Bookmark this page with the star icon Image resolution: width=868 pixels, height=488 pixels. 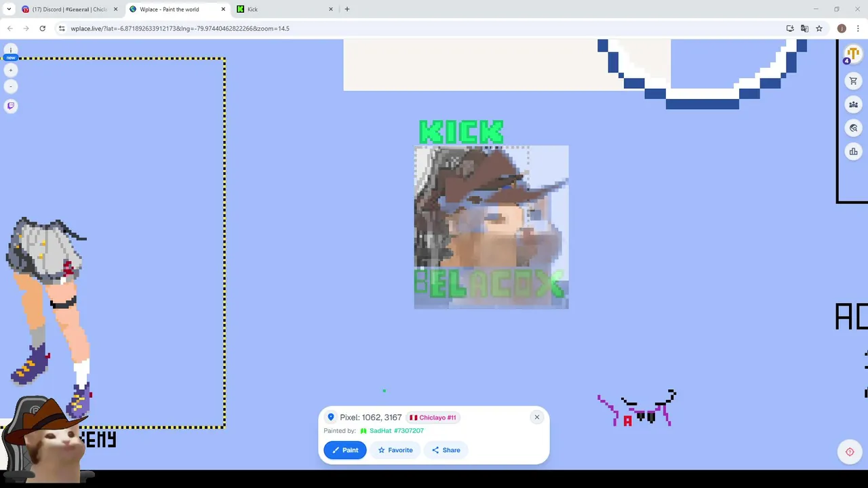click(x=819, y=28)
